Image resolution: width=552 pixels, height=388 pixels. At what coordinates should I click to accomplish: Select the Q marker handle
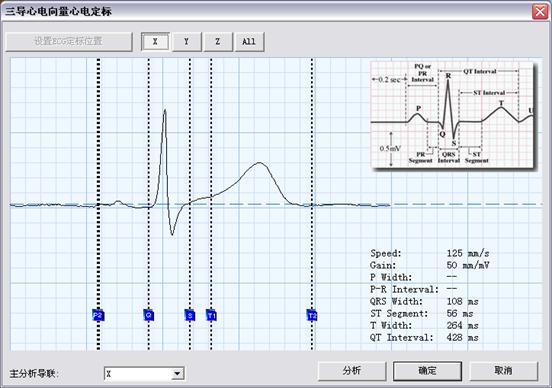pyautogui.click(x=149, y=315)
